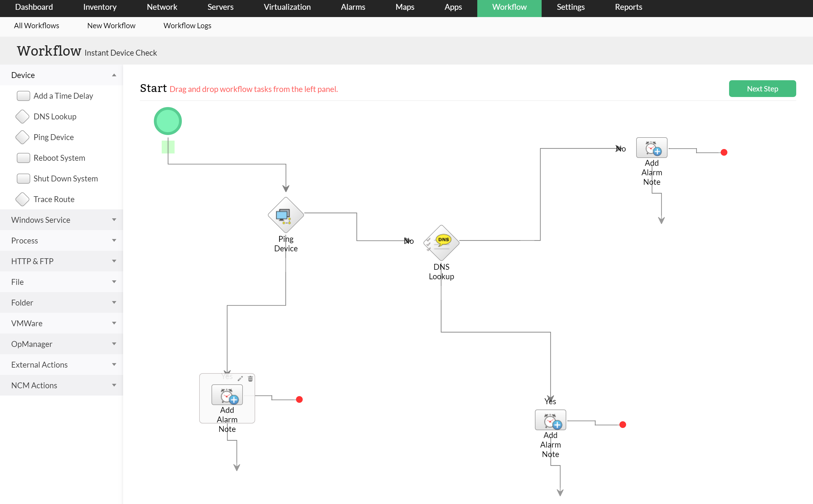Click the Shut Down System box
Viewport: 813px width, 504px height.
(x=23, y=179)
